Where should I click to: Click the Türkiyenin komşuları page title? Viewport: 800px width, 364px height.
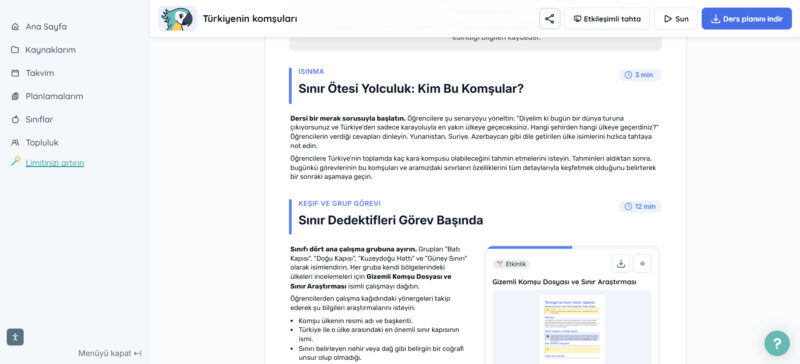(250, 19)
